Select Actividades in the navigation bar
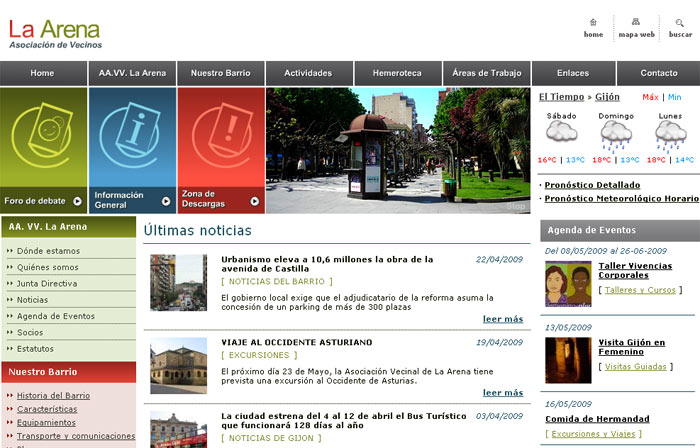700x448 pixels. 308,73
